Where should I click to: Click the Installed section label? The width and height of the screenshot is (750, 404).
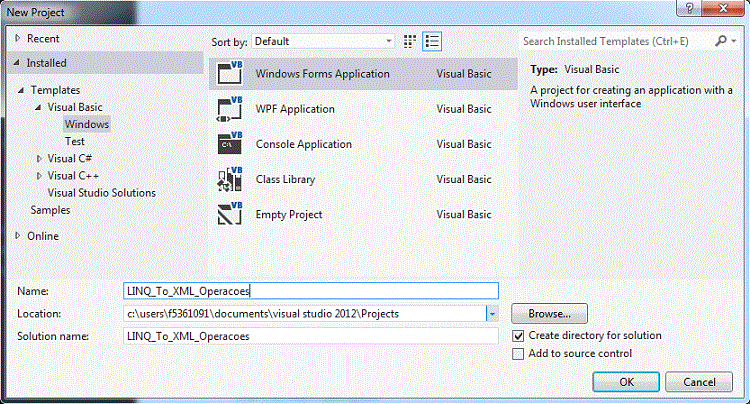click(x=46, y=63)
